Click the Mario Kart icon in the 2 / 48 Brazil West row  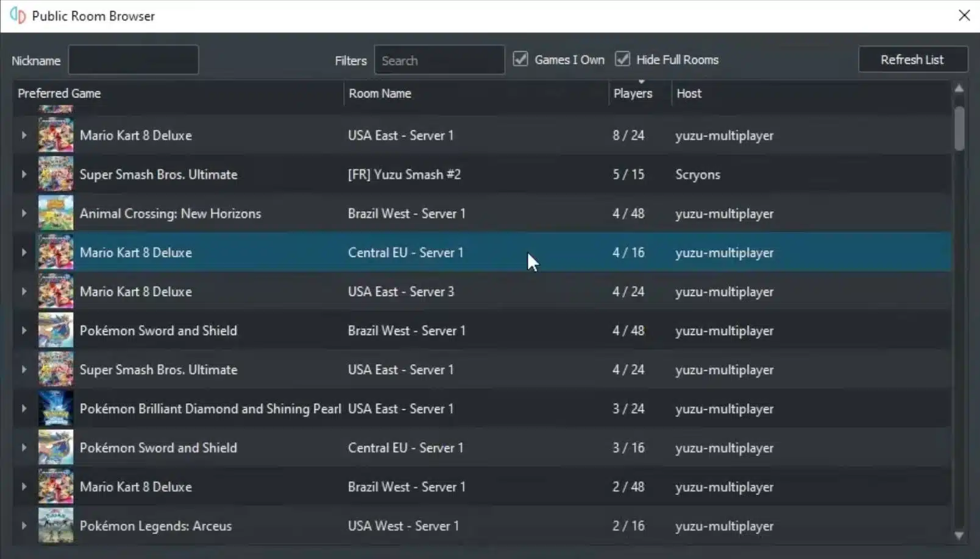[x=55, y=486]
